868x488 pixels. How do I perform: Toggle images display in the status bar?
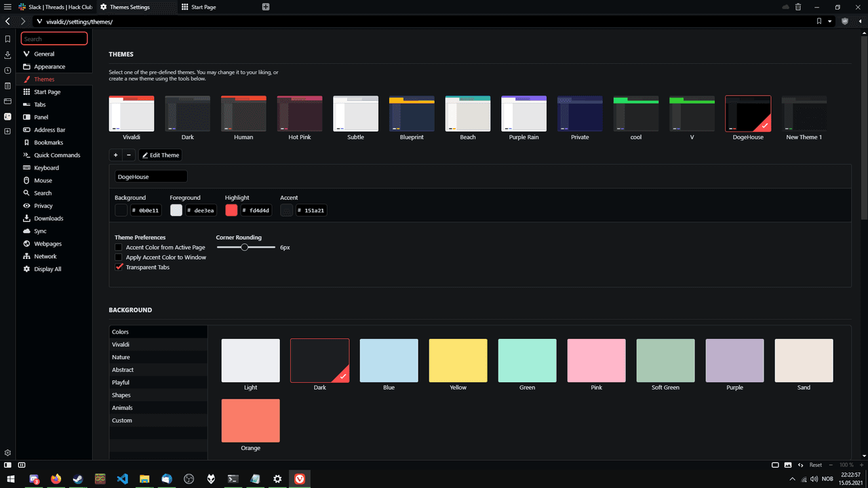point(788,465)
